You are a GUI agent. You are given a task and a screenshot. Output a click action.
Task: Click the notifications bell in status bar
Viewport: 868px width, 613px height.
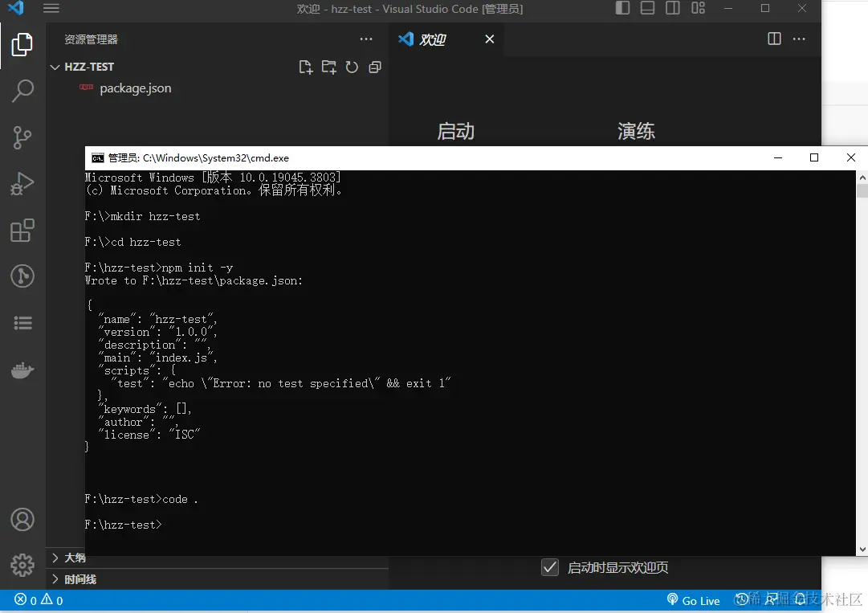pos(801,599)
